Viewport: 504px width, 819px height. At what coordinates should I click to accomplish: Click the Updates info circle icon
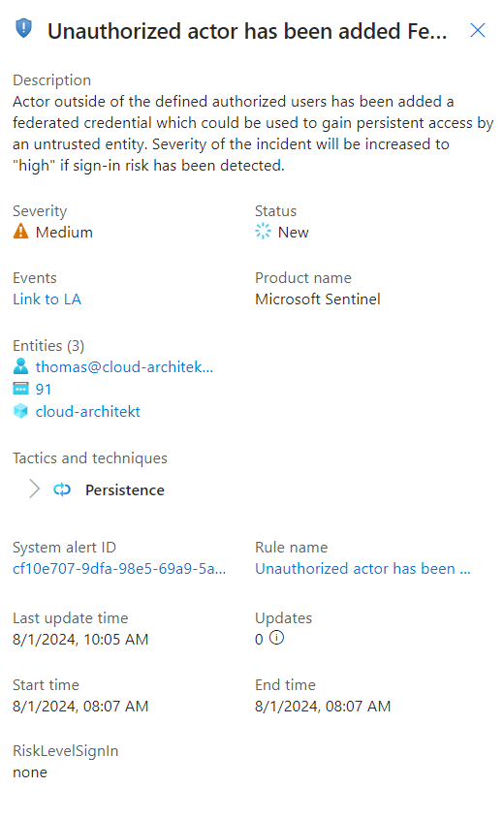click(x=277, y=638)
